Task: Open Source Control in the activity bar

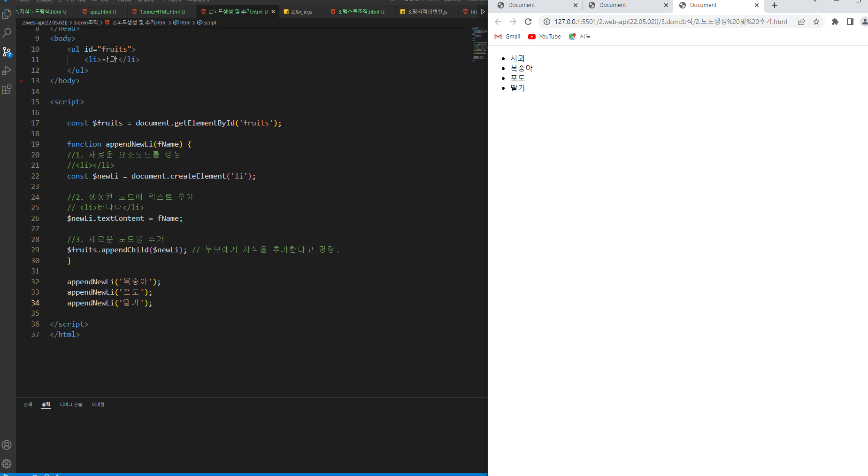Action: tap(7, 52)
